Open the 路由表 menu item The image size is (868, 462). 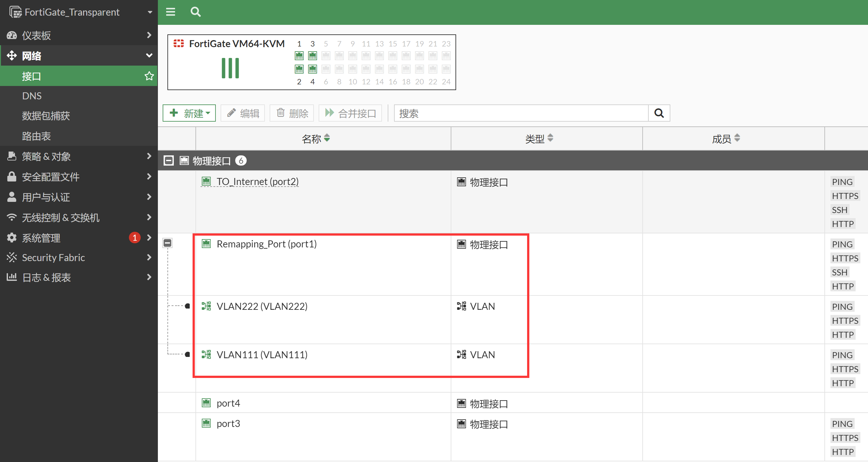coord(36,136)
